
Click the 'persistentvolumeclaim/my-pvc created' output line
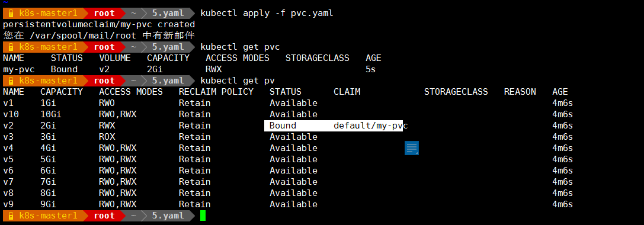(x=98, y=25)
